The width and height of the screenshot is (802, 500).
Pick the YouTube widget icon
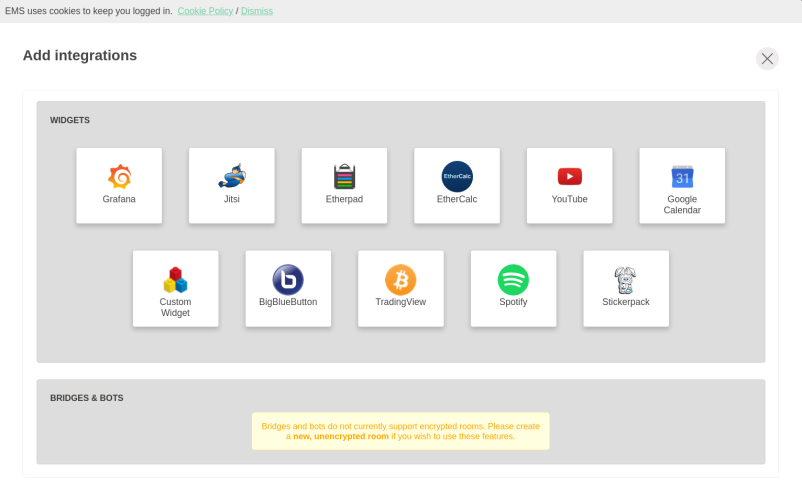click(x=569, y=176)
